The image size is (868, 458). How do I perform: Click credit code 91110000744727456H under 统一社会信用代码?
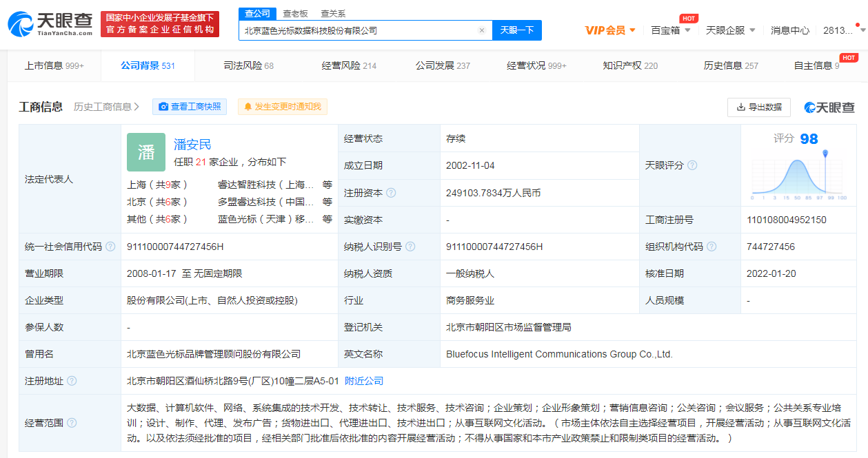coord(175,247)
